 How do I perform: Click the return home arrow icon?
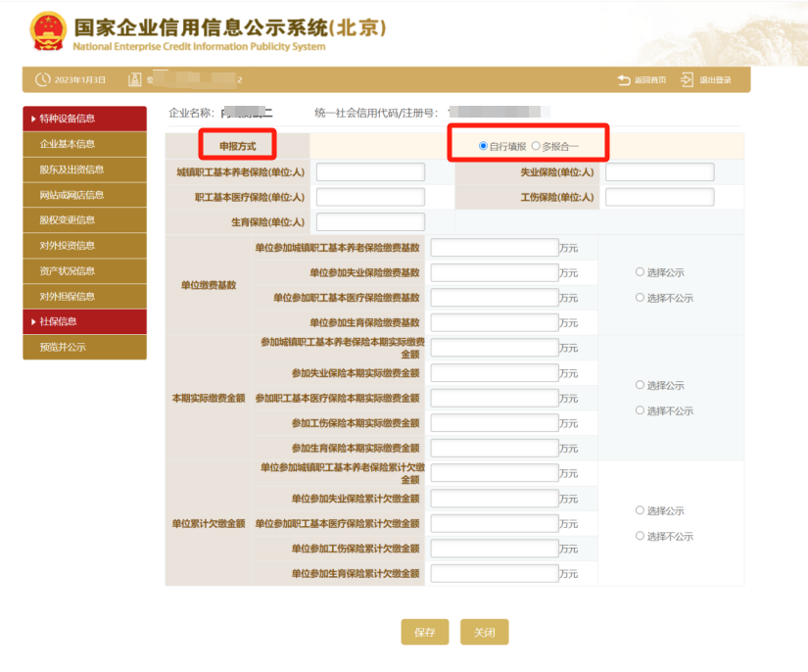624,79
